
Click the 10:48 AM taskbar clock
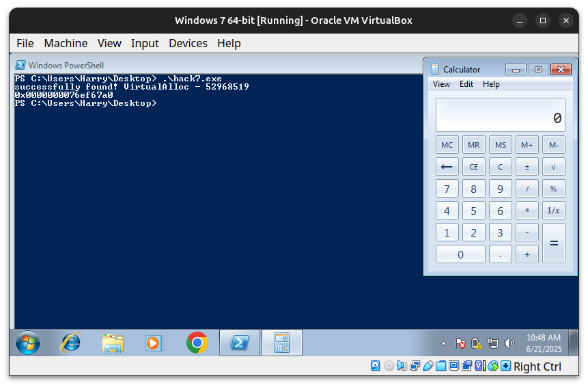[x=544, y=343]
